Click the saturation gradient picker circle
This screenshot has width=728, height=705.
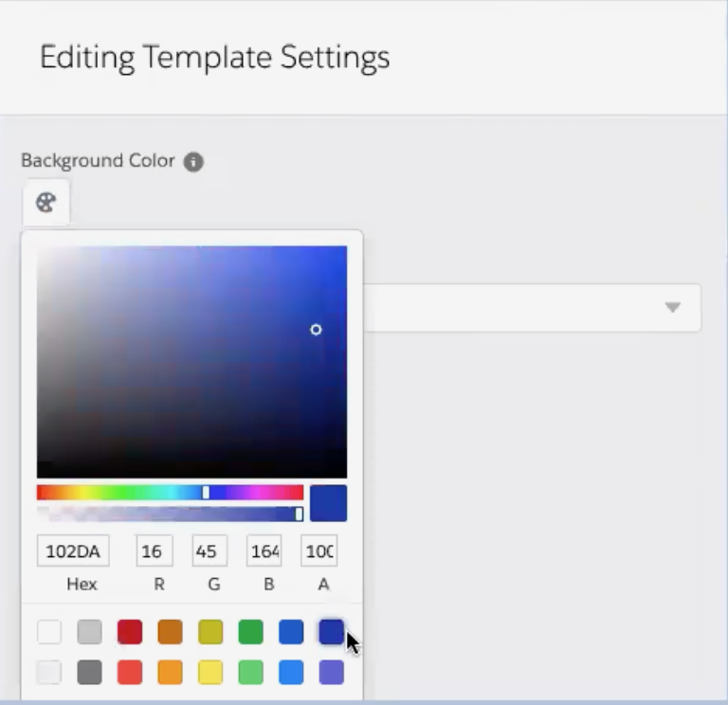point(316,330)
